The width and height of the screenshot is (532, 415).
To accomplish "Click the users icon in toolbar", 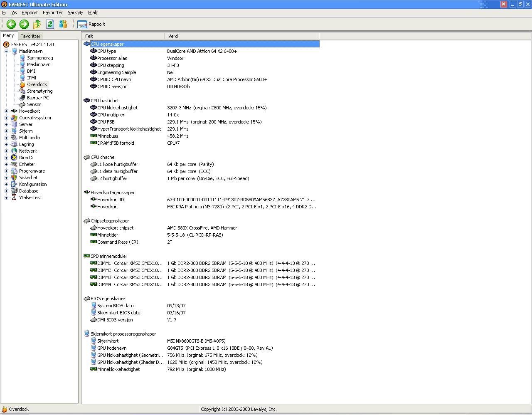I will click(63, 24).
